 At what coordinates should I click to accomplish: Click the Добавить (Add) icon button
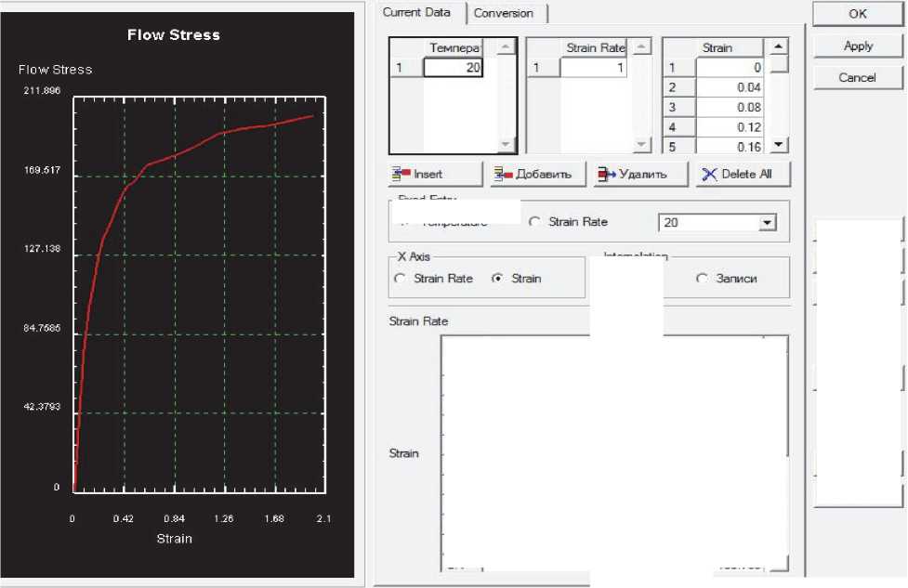(x=538, y=174)
